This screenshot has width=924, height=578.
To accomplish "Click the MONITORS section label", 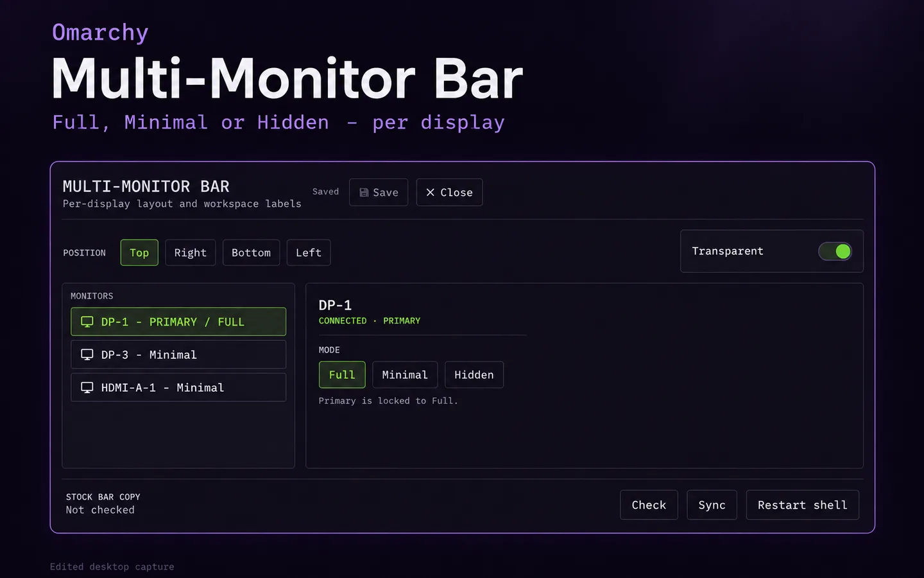I will (92, 296).
